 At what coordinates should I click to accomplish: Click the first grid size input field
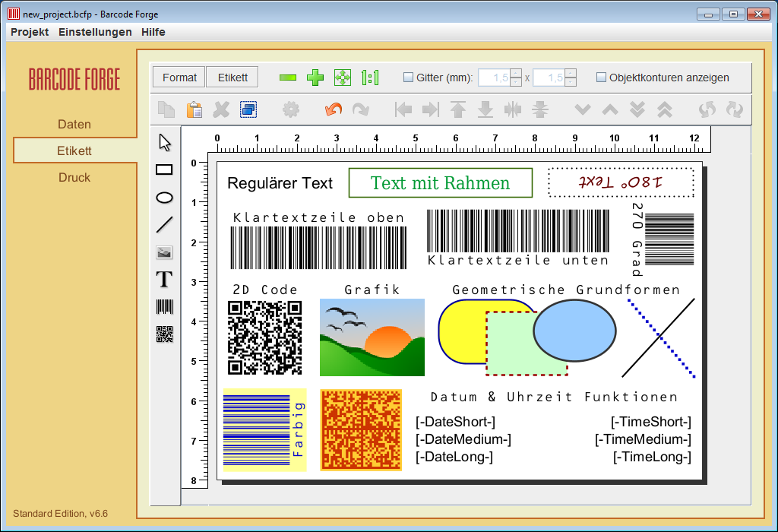(x=493, y=78)
